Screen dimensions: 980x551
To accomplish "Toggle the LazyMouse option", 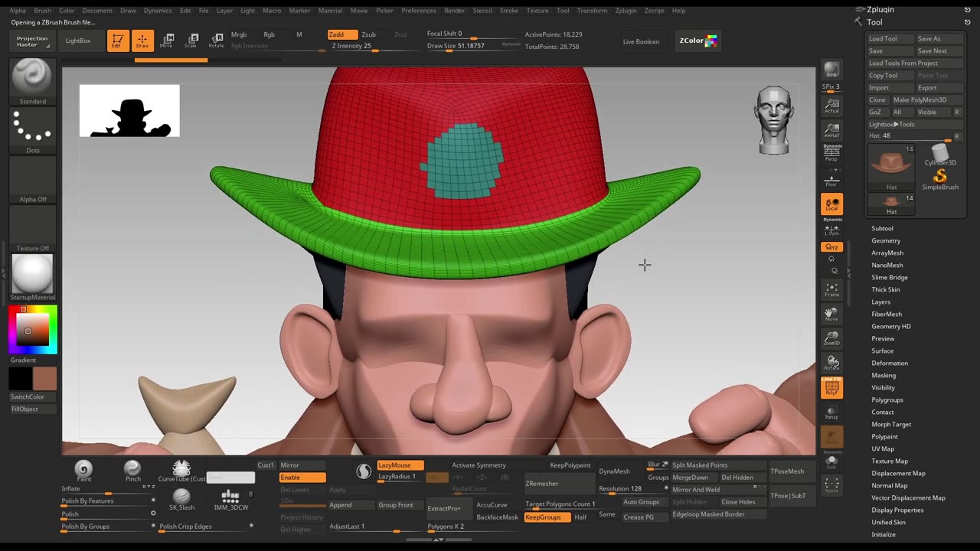I will click(x=400, y=465).
